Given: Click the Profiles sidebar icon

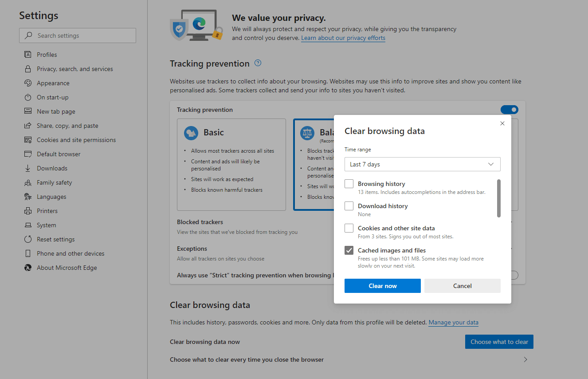Looking at the screenshot, I should coord(28,55).
